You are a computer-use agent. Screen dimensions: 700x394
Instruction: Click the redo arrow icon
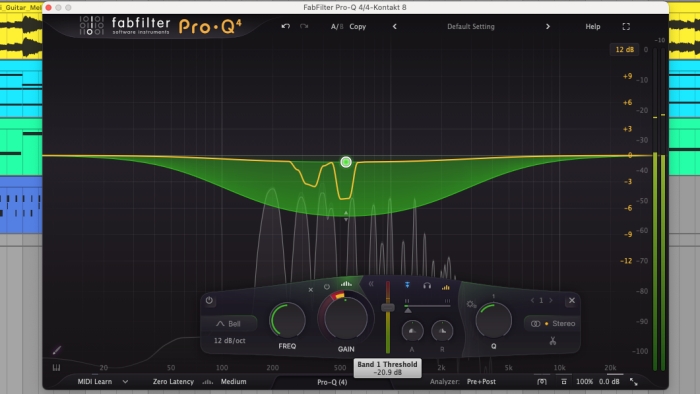304,26
